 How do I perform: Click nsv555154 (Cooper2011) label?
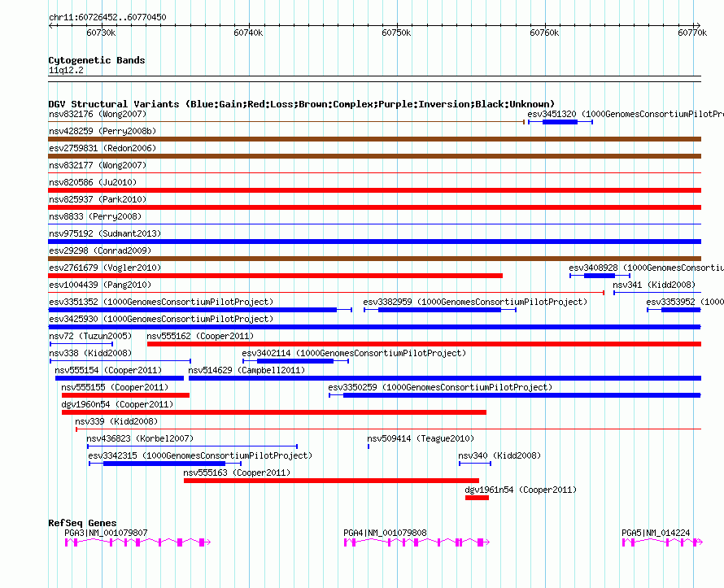(x=108, y=370)
